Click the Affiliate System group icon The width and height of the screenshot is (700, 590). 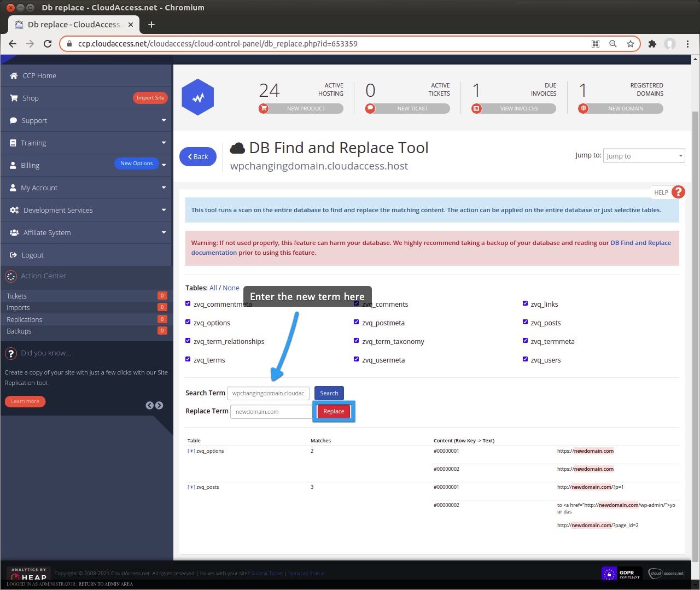[14, 232]
